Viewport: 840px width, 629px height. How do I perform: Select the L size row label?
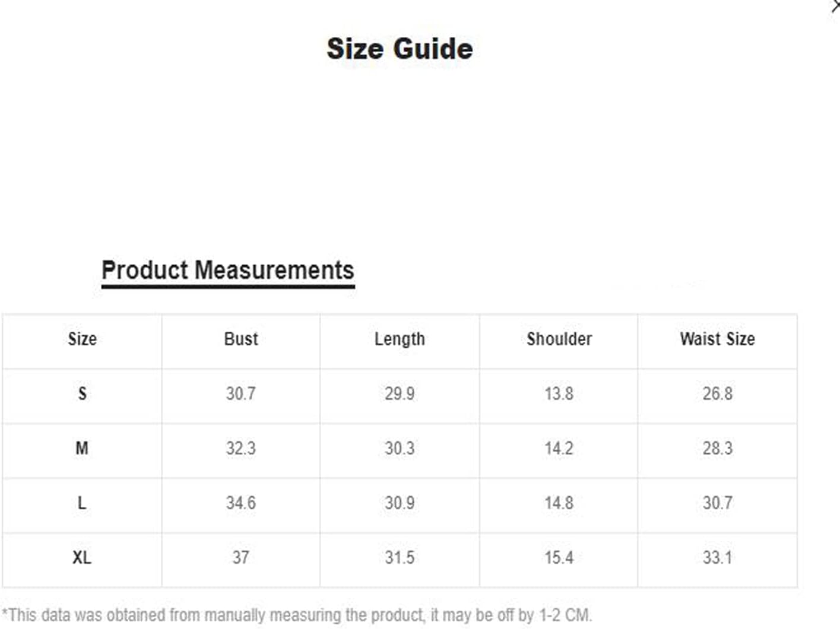82,503
